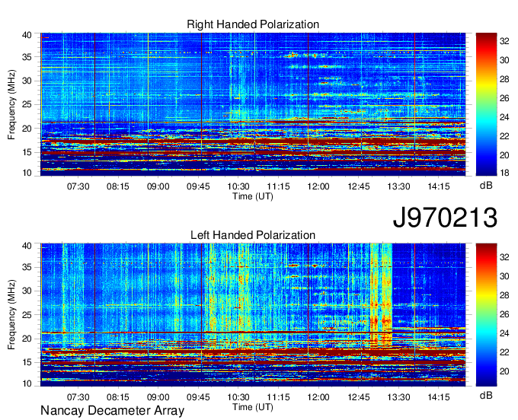Click the 30 MHz tick on the bottom plot
518x420 pixels.
27,291
